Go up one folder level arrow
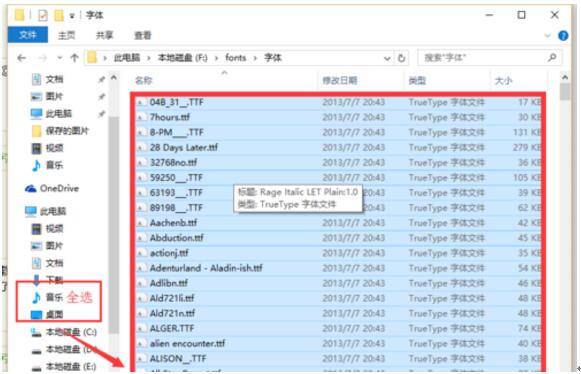Screen dimensions: 581x374 point(74,58)
